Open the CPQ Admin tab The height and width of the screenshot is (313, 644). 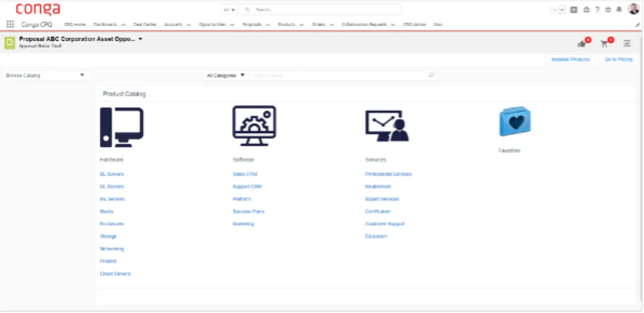414,25
